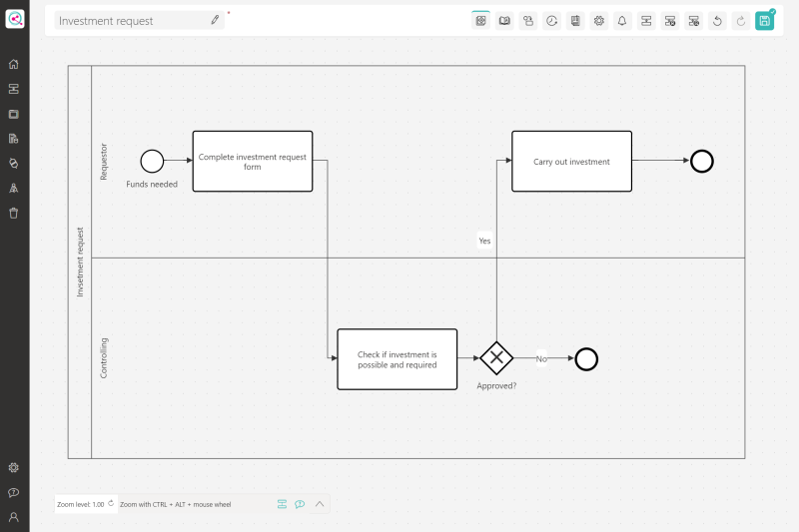Click the Funds needed label
The width and height of the screenshot is (799, 532).
pos(152,185)
